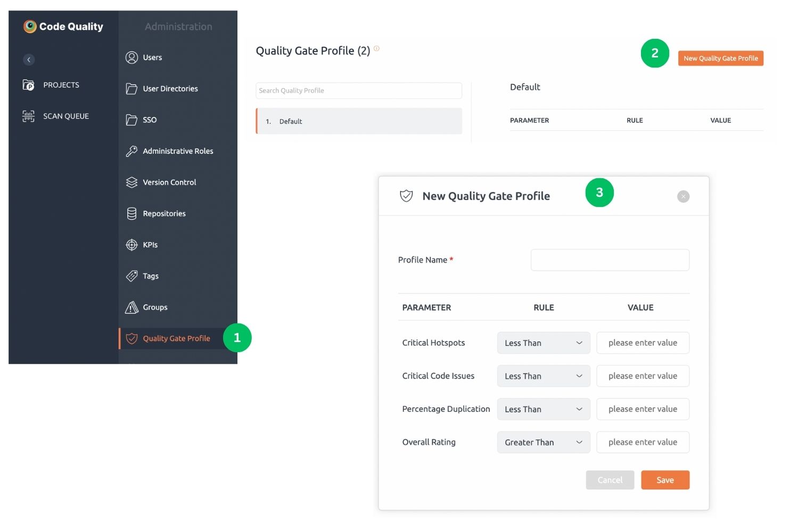This screenshot has width=789, height=532.
Task: Click VALUE column header in Default details
Action: (720, 120)
